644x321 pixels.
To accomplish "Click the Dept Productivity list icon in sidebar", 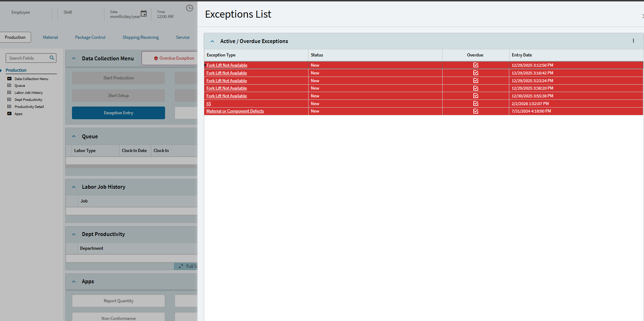I will pos(10,99).
